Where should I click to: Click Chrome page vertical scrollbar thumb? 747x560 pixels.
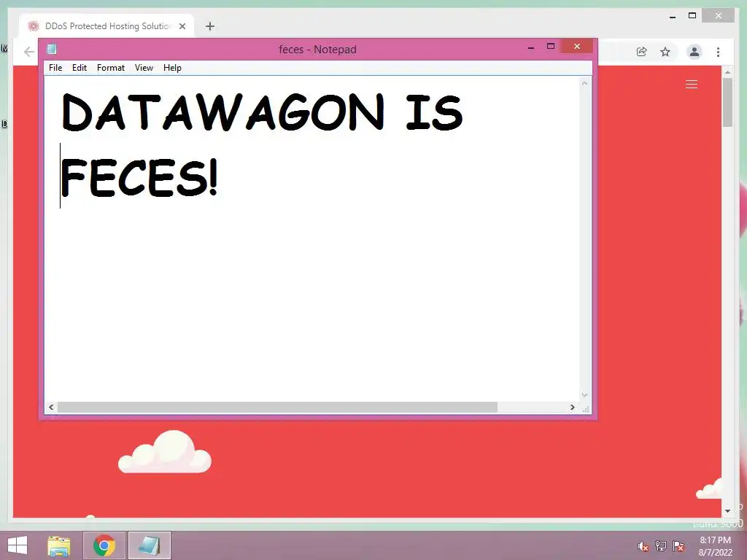pyautogui.click(x=727, y=102)
